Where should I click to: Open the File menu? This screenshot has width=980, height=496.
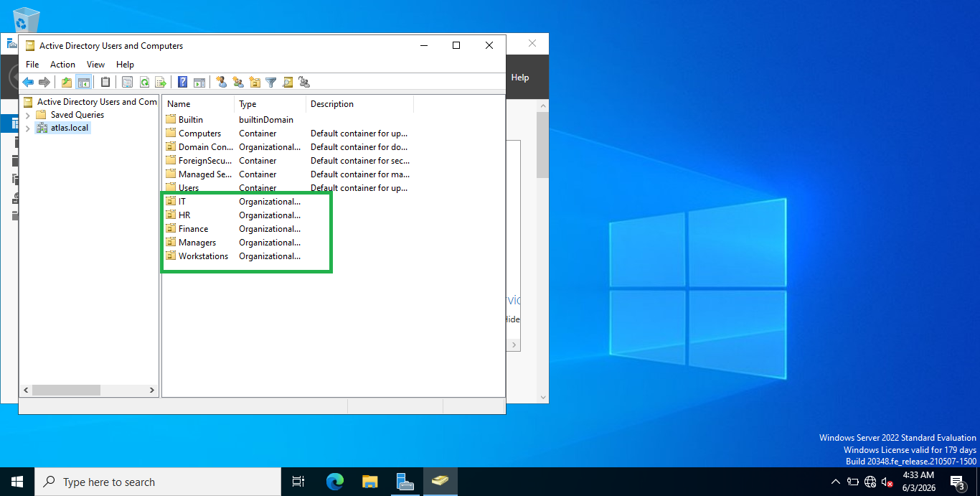32,65
